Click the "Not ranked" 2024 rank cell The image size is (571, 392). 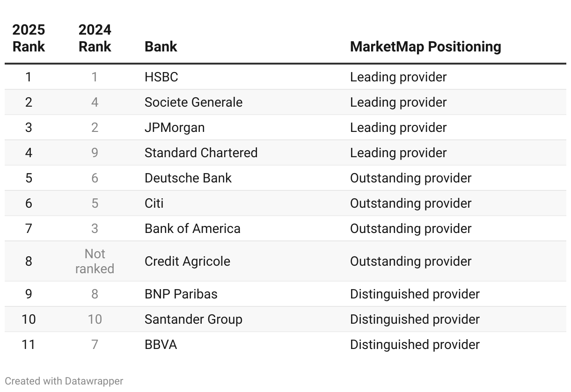pos(95,261)
